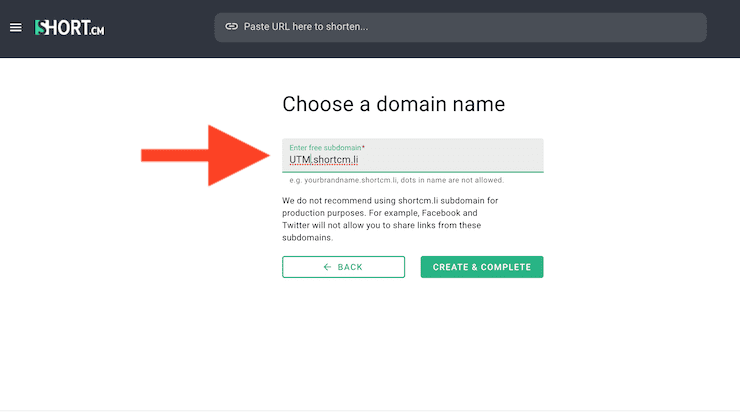Click the green S mark in the logo

click(40, 28)
